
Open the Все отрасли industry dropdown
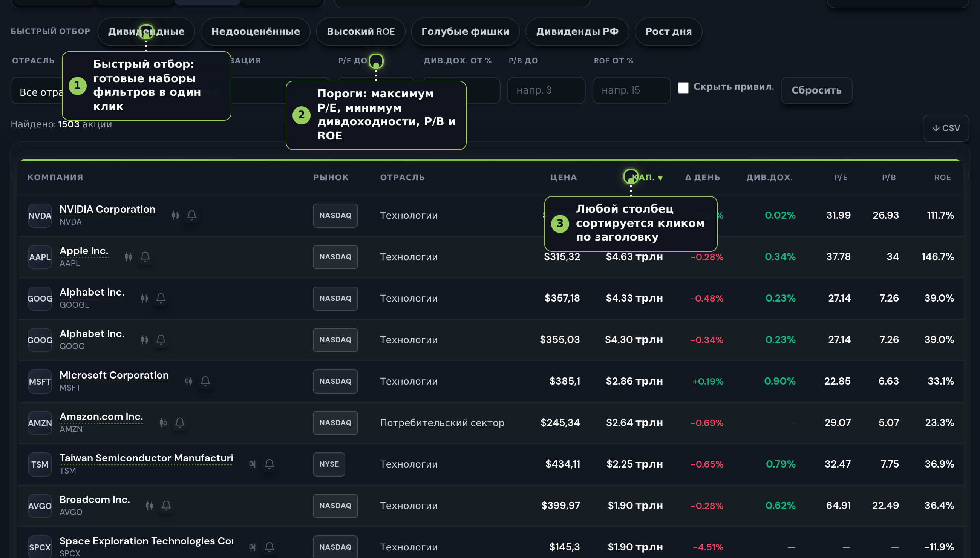[x=37, y=91]
